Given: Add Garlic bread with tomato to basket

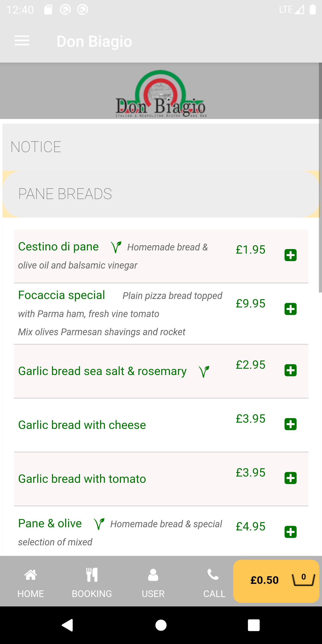Looking at the screenshot, I should (290, 478).
